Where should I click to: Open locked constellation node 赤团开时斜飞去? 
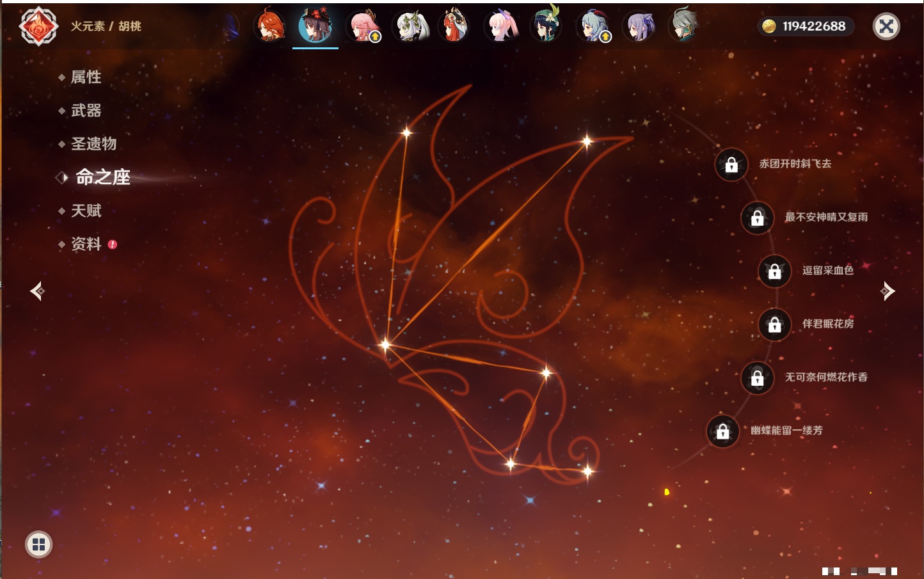[731, 165]
